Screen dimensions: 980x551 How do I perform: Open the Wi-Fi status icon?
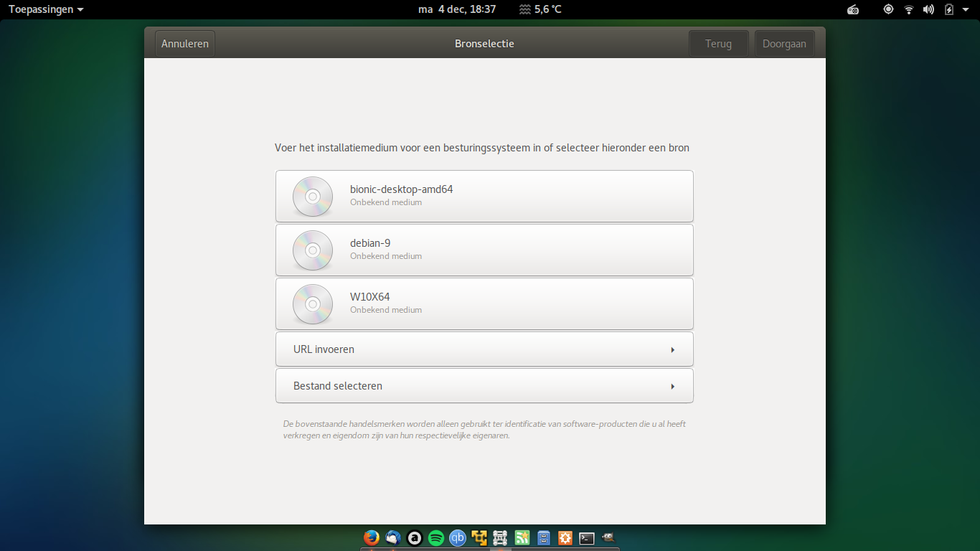pos(909,9)
